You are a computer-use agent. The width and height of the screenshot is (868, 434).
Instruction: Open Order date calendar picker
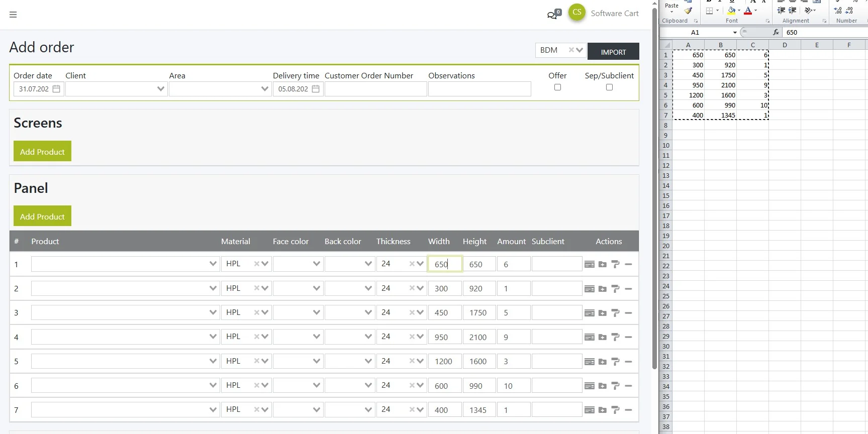point(56,89)
